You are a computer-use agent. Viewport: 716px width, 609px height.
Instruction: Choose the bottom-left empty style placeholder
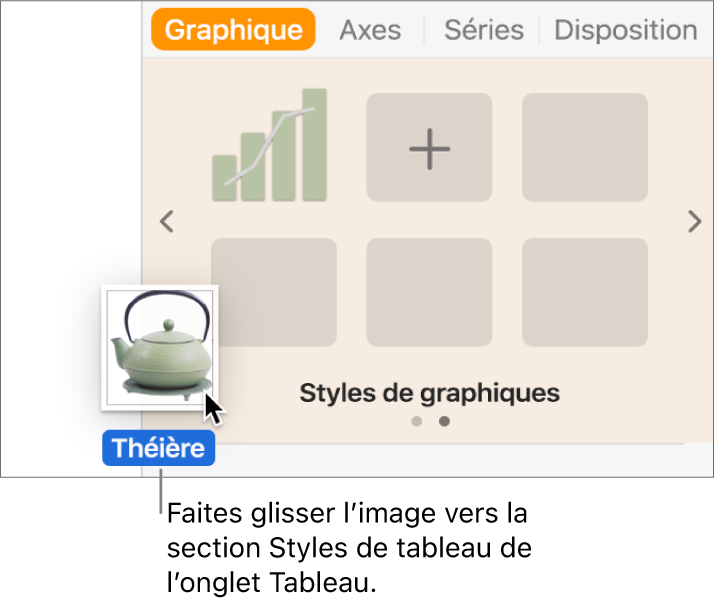274,291
